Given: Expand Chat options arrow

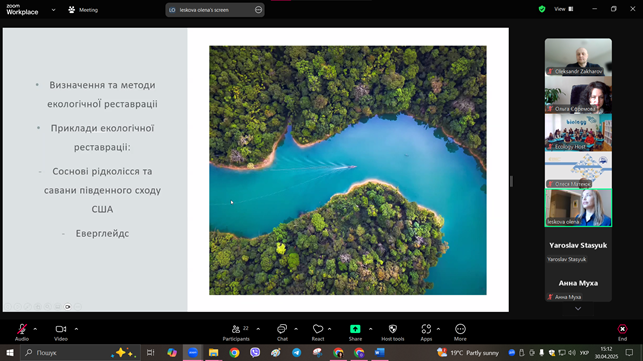Looking at the screenshot, I should click(x=296, y=329).
